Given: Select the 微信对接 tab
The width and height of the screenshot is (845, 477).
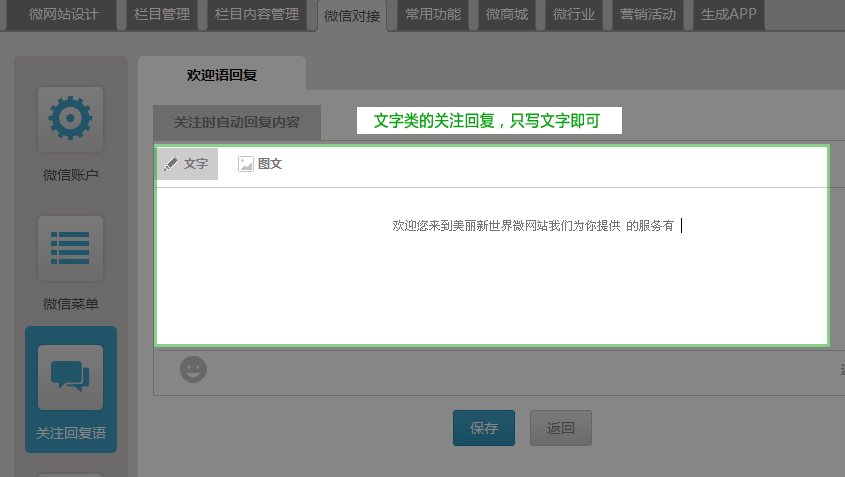Looking at the screenshot, I should 352,16.
